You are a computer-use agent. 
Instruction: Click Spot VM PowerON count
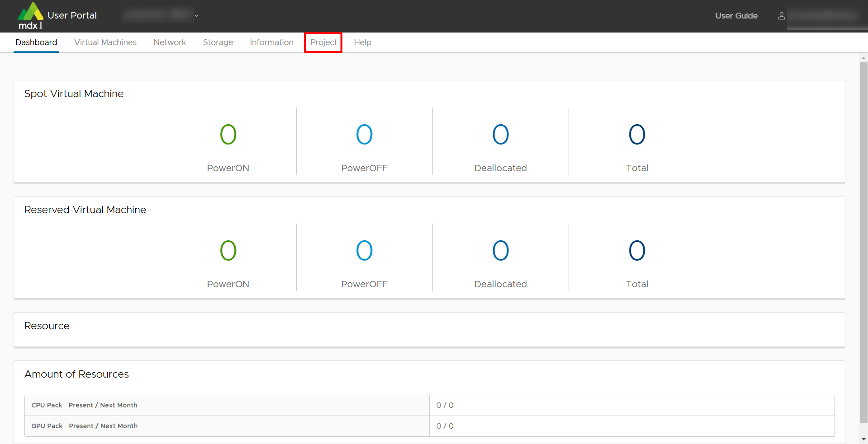(228, 134)
